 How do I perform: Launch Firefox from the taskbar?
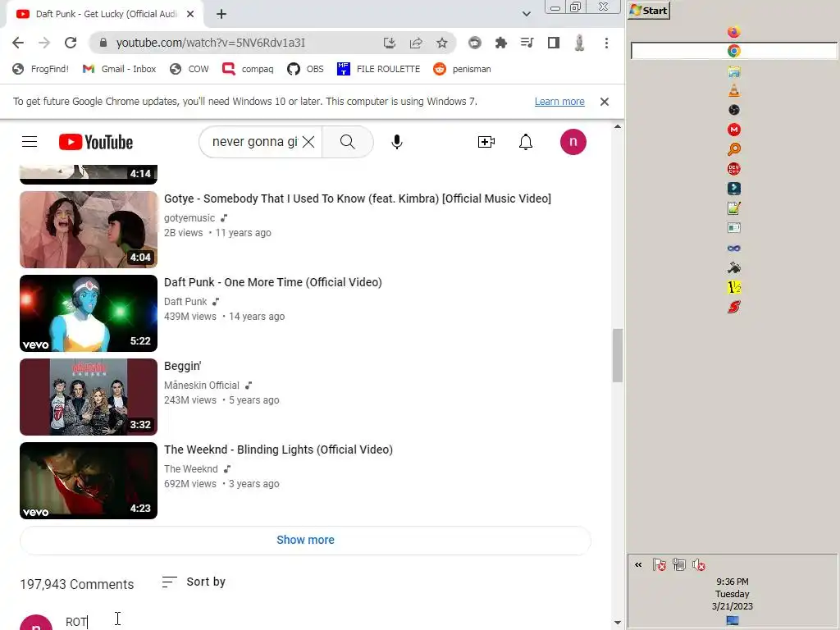point(734,32)
